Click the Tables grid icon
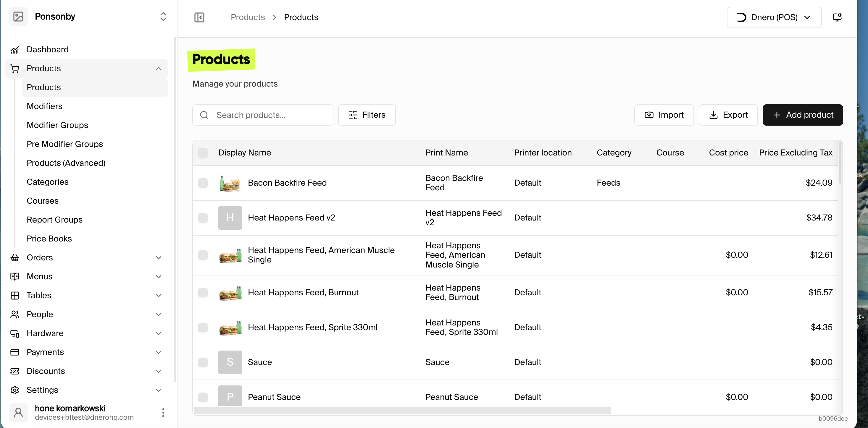Viewport: 868px width, 428px height. pos(15,295)
